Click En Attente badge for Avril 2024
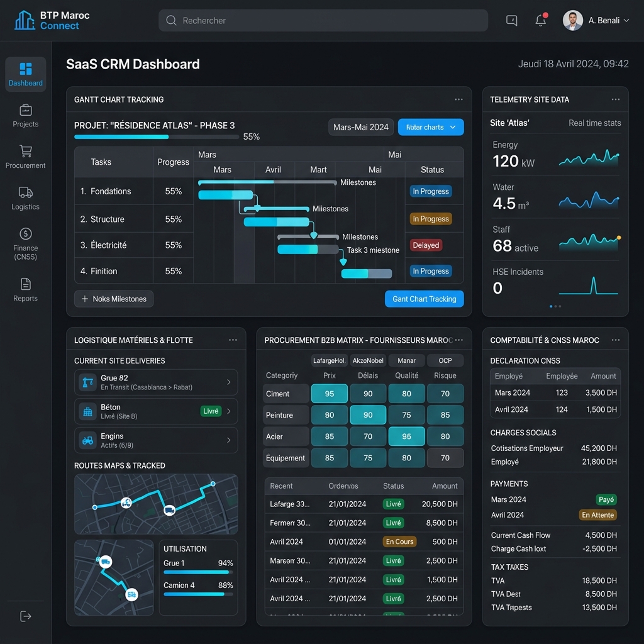Viewport: 644px width, 644px height. (x=597, y=515)
